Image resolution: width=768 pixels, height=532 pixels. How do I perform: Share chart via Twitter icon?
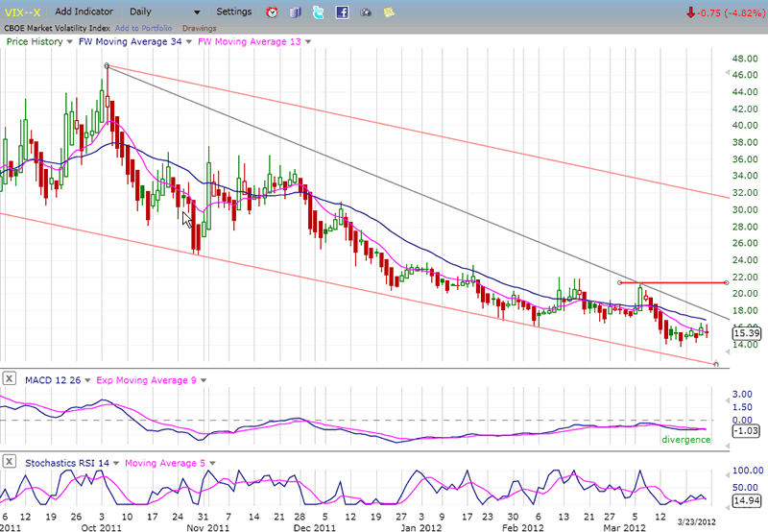[x=318, y=12]
